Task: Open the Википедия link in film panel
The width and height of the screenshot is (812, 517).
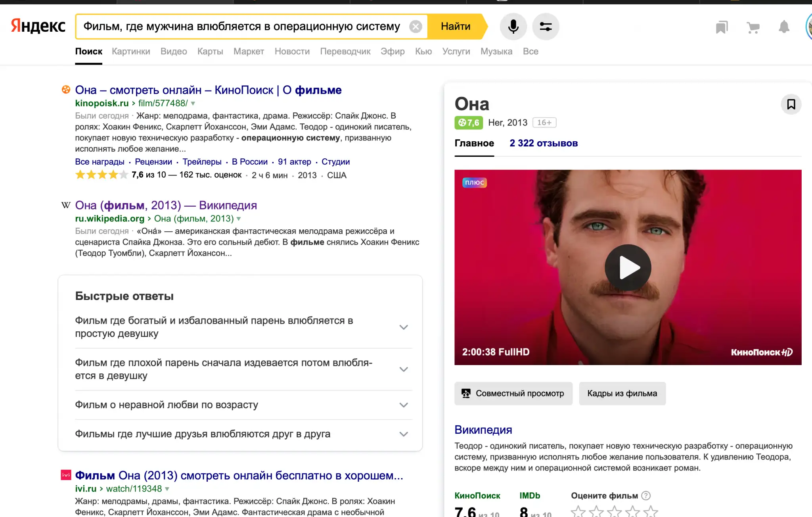Action: coord(483,430)
